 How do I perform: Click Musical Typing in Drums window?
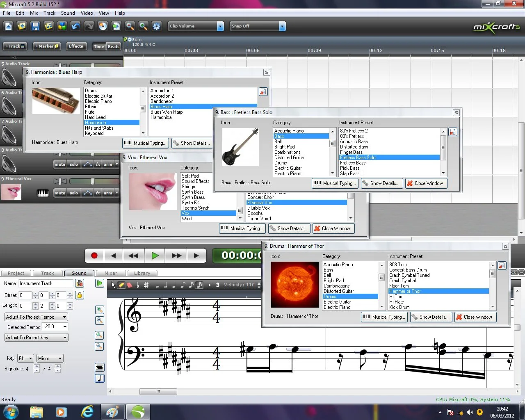(x=384, y=317)
